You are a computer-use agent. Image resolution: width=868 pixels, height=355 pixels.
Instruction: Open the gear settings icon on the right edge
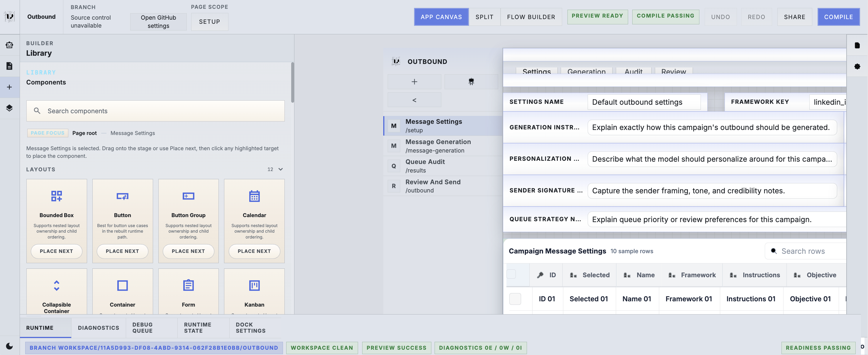[x=857, y=67]
